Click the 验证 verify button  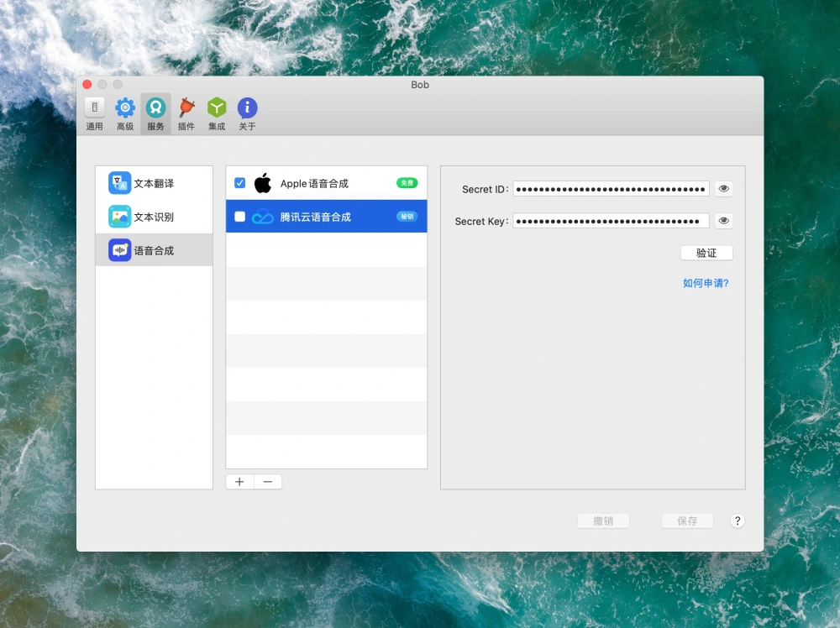pyautogui.click(x=706, y=253)
